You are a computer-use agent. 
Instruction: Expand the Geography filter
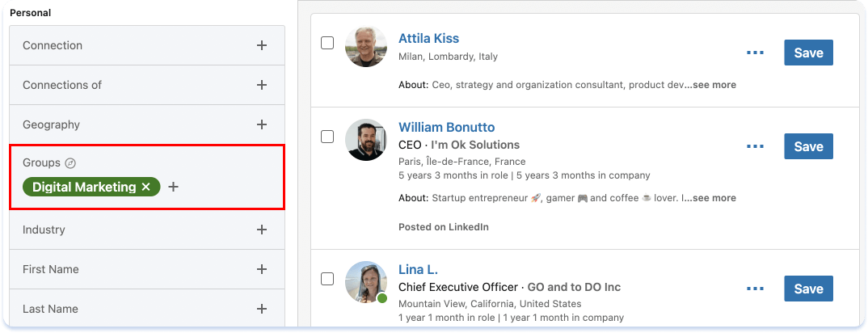pos(261,124)
